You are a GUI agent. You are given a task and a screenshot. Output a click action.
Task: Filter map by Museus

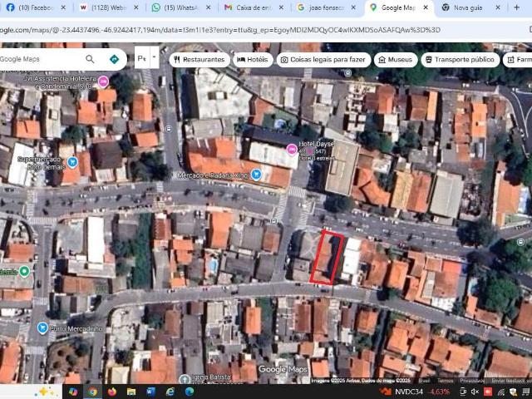396,60
